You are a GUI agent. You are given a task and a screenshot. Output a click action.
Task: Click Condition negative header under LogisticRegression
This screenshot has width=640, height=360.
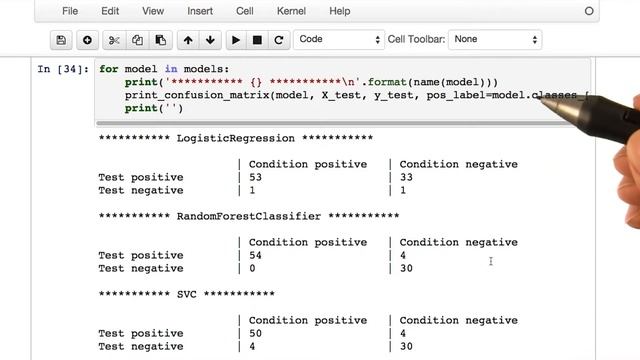458,164
